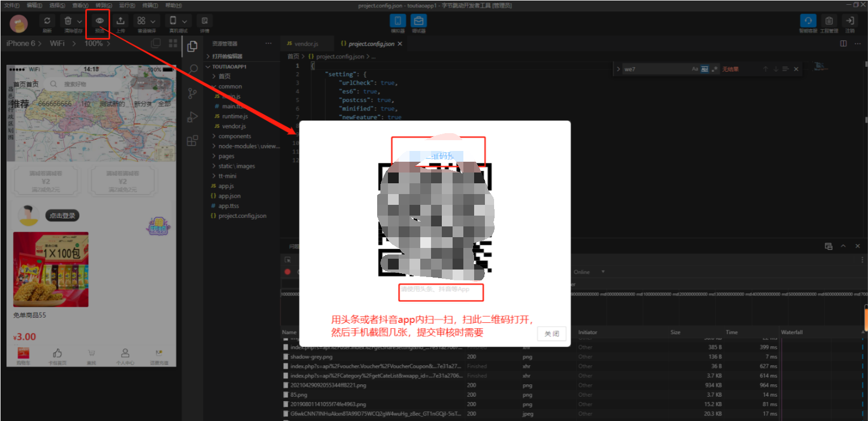Toggle Use Regular Expression in the find widget

[x=714, y=69]
